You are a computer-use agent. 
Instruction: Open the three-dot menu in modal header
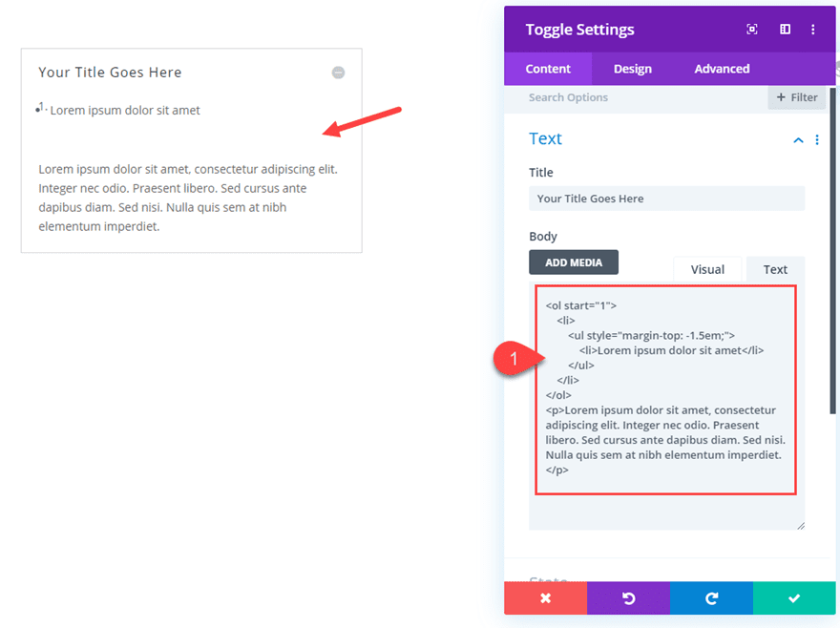coord(813,29)
